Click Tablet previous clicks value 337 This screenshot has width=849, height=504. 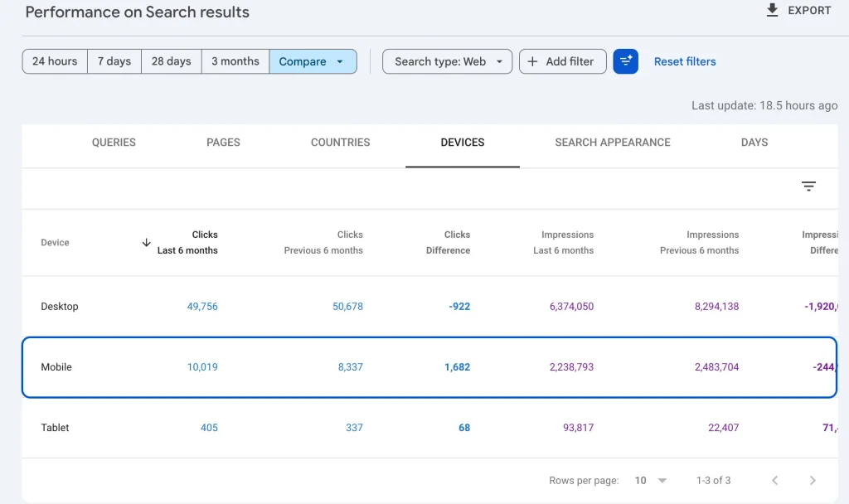click(x=354, y=428)
